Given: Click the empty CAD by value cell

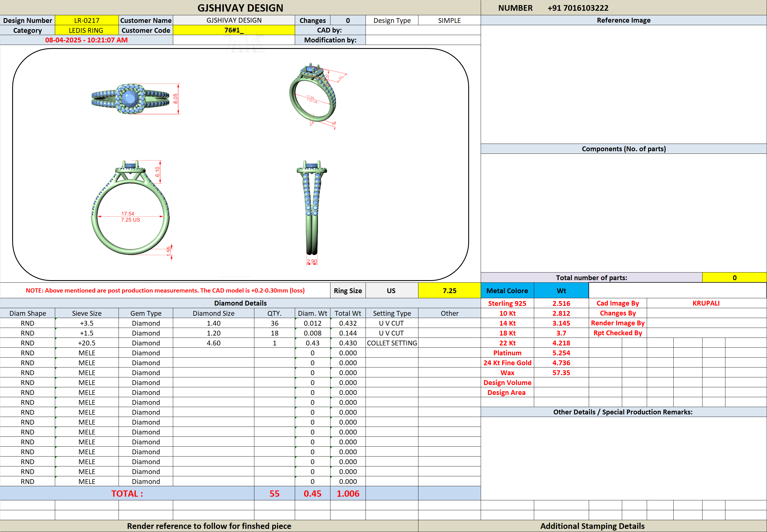Looking at the screenshot, I should [423, 30].
